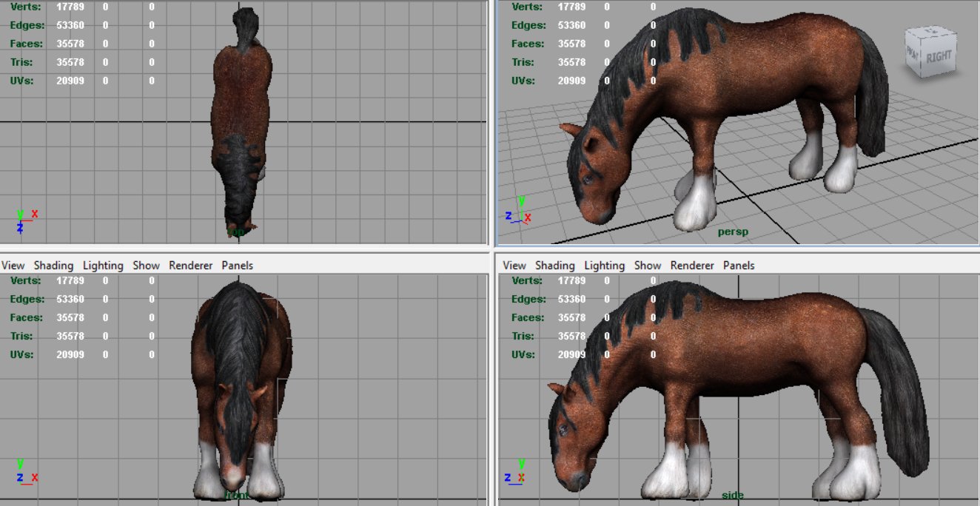Click the 'Faces:' label in the persp panel
This screenshot has width=980, height=506.
528,44
